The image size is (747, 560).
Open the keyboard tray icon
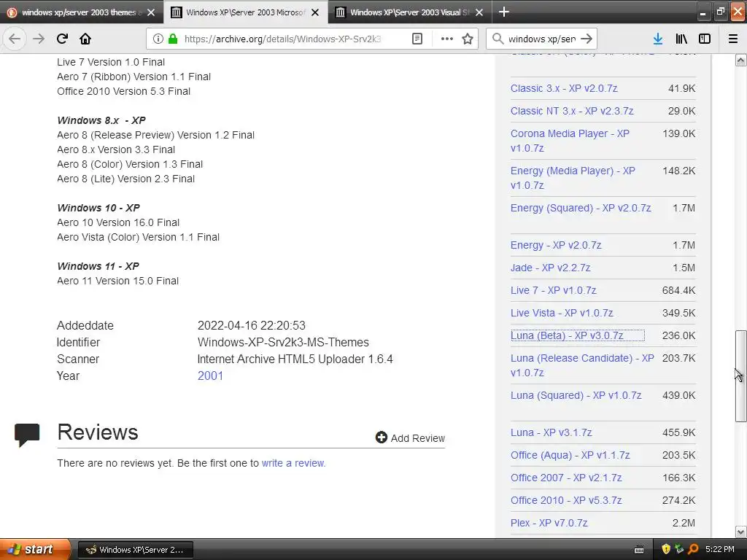pos(639,550)
